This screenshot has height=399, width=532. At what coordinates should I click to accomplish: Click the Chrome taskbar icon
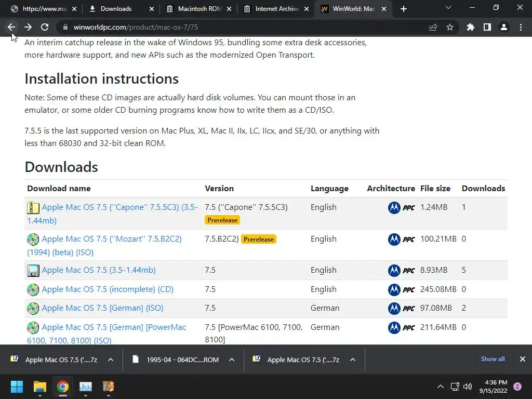click(63, 387)
